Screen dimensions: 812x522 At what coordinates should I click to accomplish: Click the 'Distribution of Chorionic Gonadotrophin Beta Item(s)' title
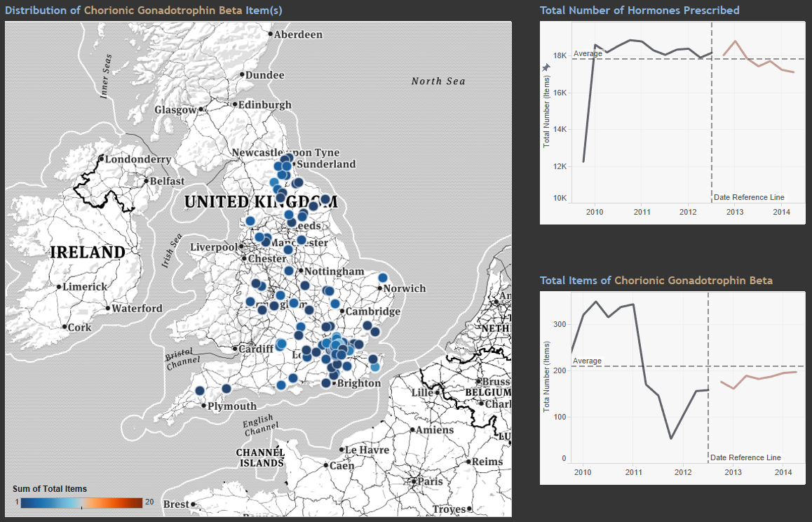click(144, 11)
